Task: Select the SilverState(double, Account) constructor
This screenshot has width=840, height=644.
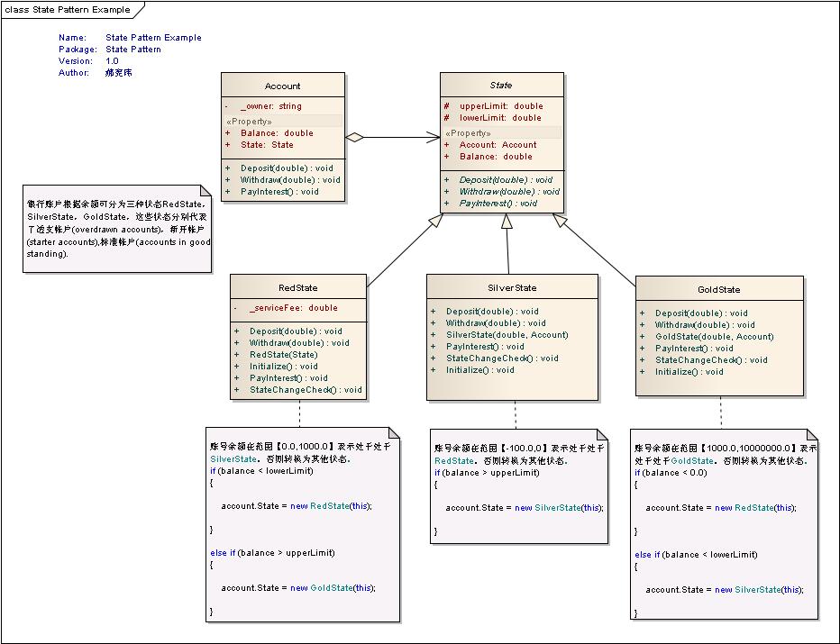Action: coord(507,335)
